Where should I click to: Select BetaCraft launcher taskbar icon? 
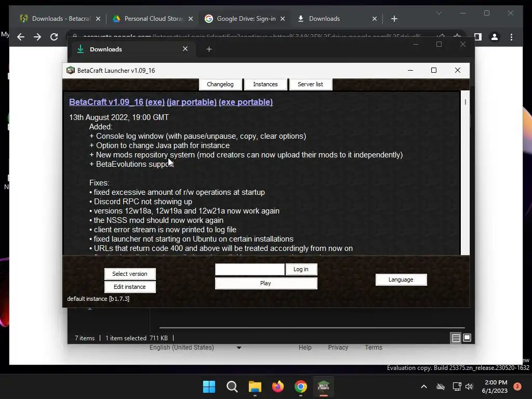323,387
